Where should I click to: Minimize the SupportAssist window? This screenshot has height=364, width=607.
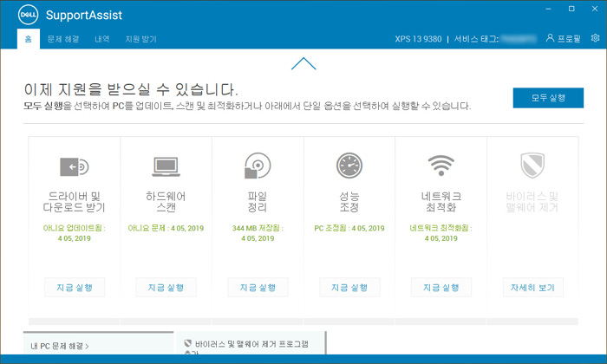point(549,9)
